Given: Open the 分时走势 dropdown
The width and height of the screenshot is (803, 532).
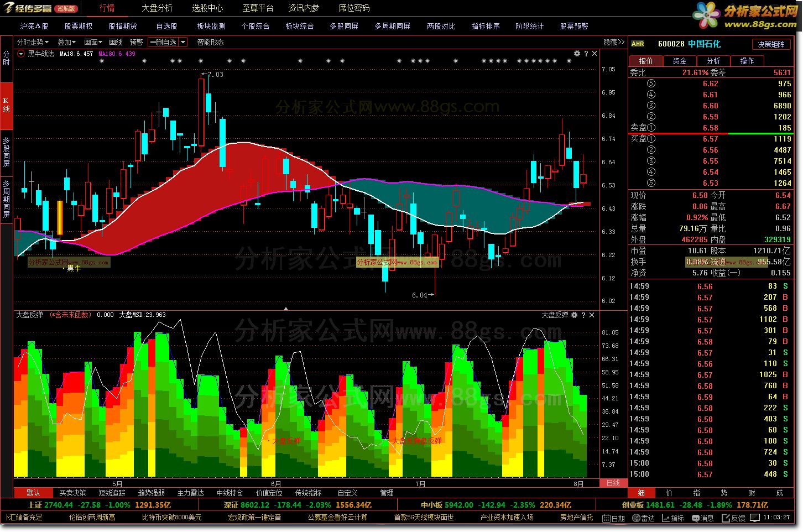Looking at the screenshot, I should pos(33,42).
